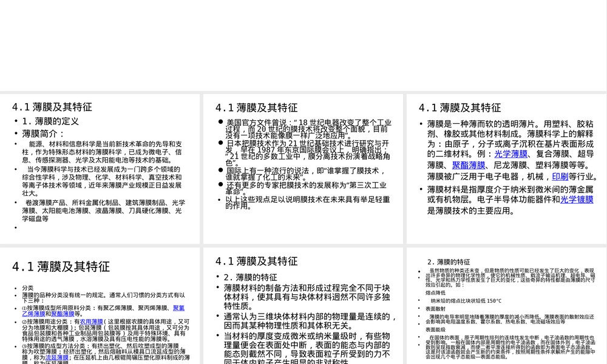The height and width of the screenshot is (364, 607).
Task: Open the small-text slide headed 2. 薄膜的特征 with 熔点降低
Action: (506, 306)
